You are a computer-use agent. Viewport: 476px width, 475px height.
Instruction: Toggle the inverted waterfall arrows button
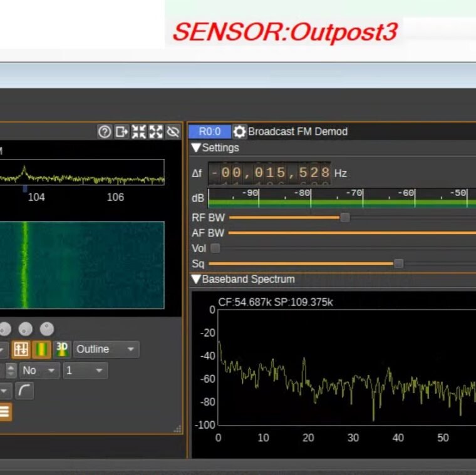(x=21, y=349)
